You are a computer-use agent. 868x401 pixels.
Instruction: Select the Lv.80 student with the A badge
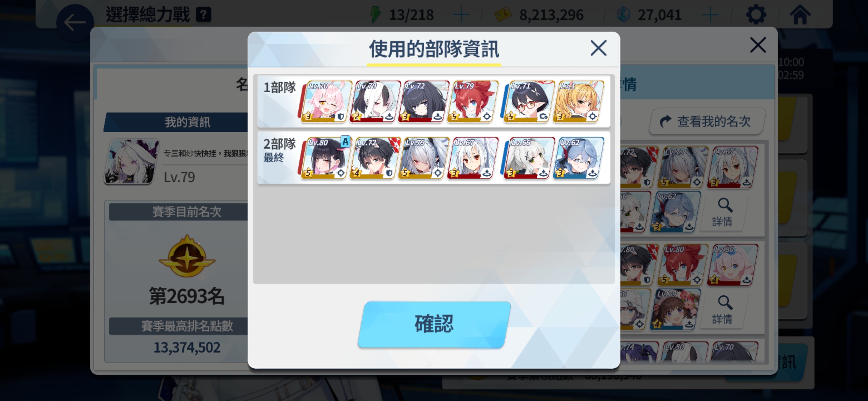(x=326, y=158)
